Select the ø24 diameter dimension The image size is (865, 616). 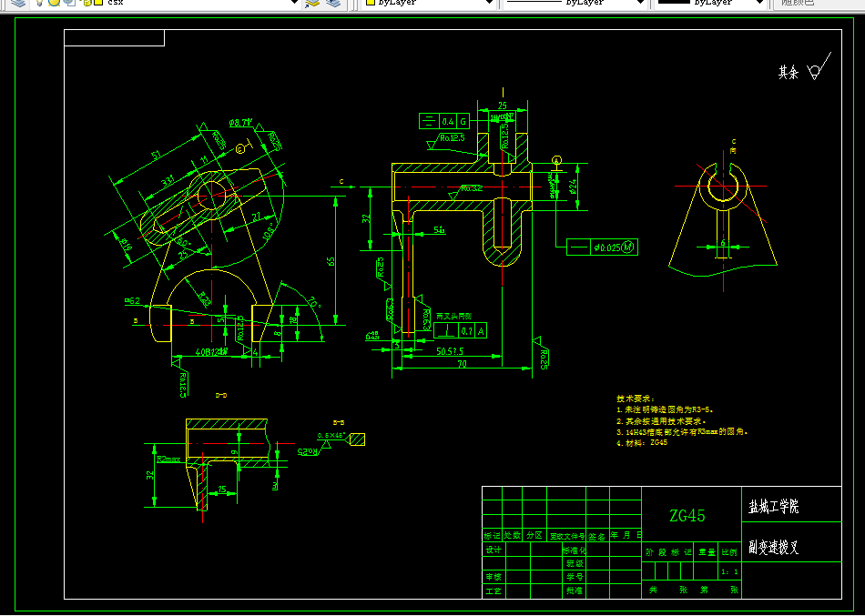tap(573, 187)
